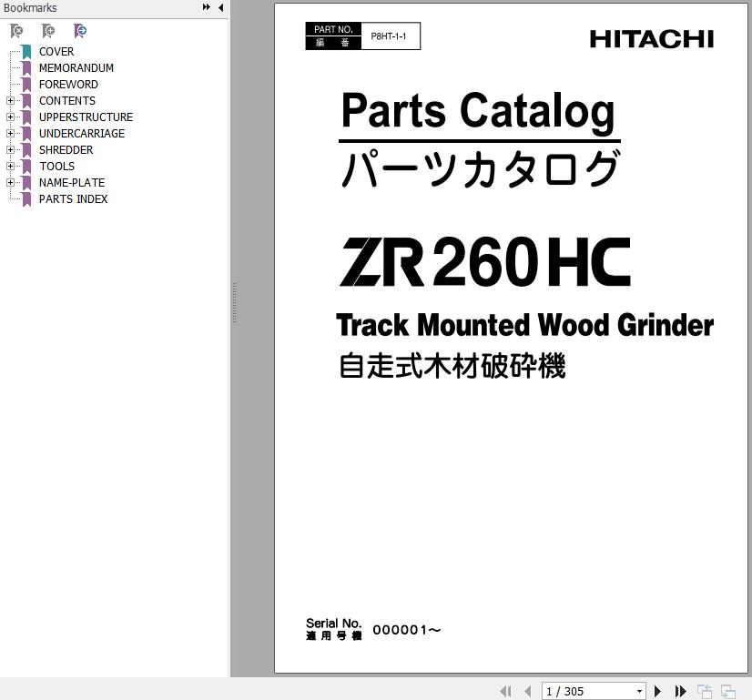The width and height of the screenshot is (752, 700).
Task: Go to the first page
Action: (505, 691)
